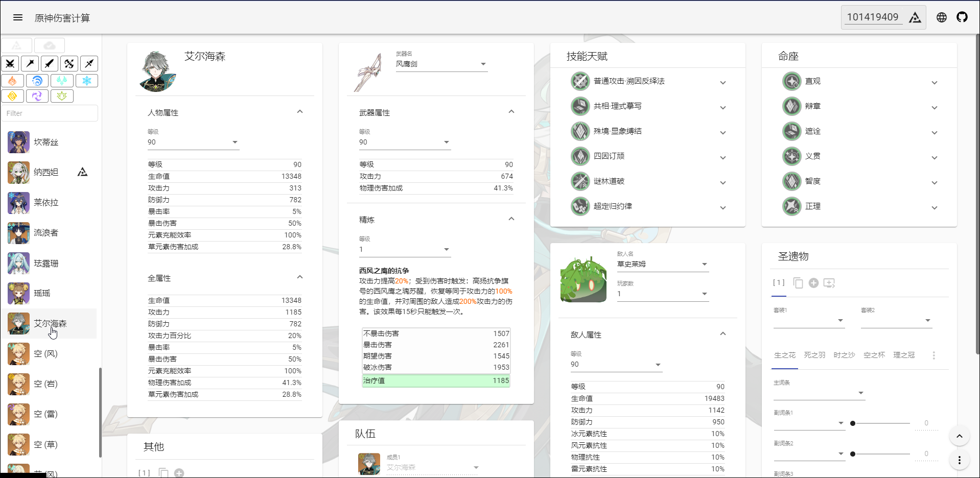This screenshot has height=478, width=980.
Task: Click the cloud sync icon button
Action: point(50,45)
